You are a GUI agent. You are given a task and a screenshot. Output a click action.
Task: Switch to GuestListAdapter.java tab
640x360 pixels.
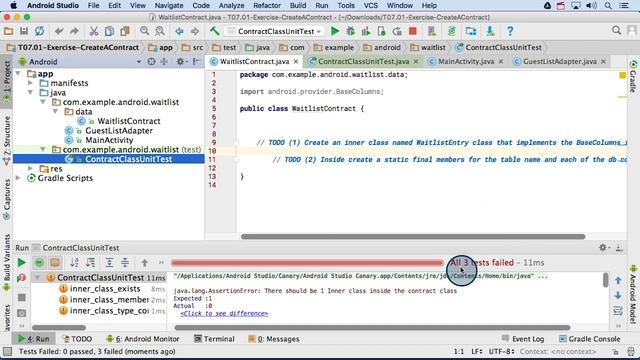click(560, 62)
